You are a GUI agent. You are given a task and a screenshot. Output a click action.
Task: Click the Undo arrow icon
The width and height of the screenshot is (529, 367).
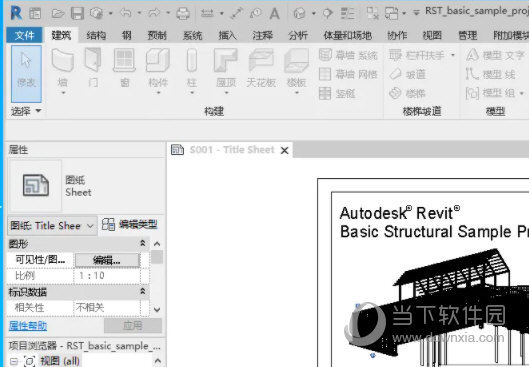coord(126,13)
